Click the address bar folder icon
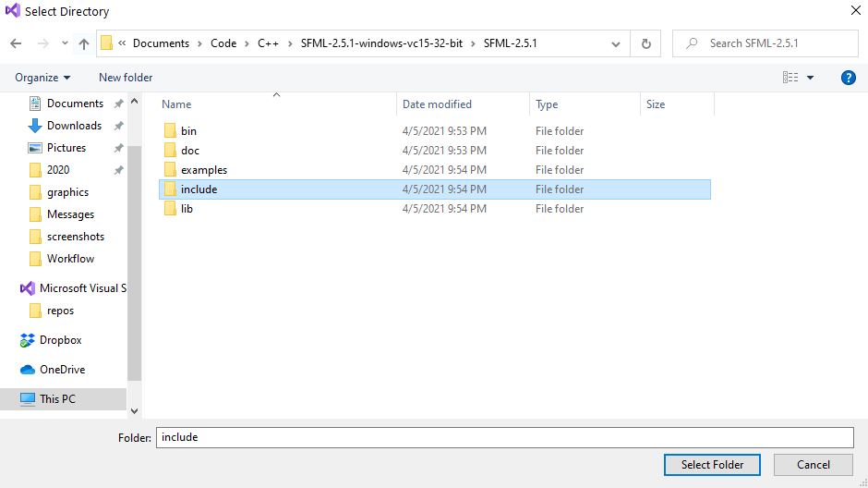 pyautogui.click(x=107, y=43)
